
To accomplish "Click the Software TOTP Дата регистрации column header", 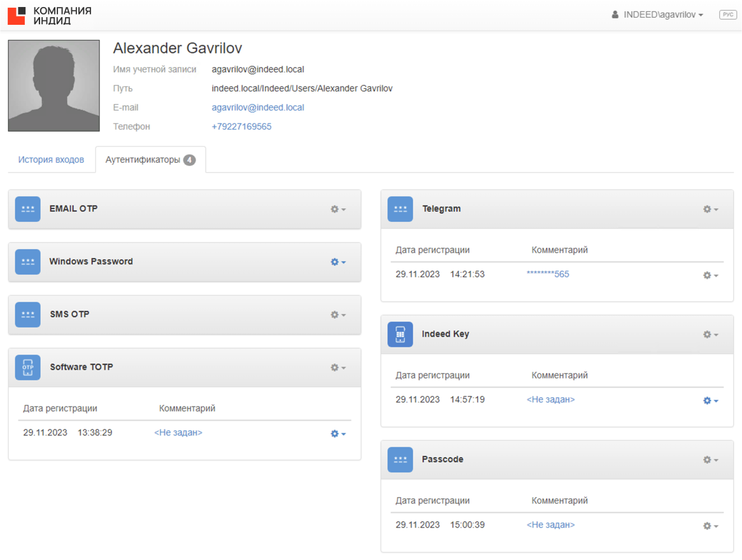I will coord(60,409).
